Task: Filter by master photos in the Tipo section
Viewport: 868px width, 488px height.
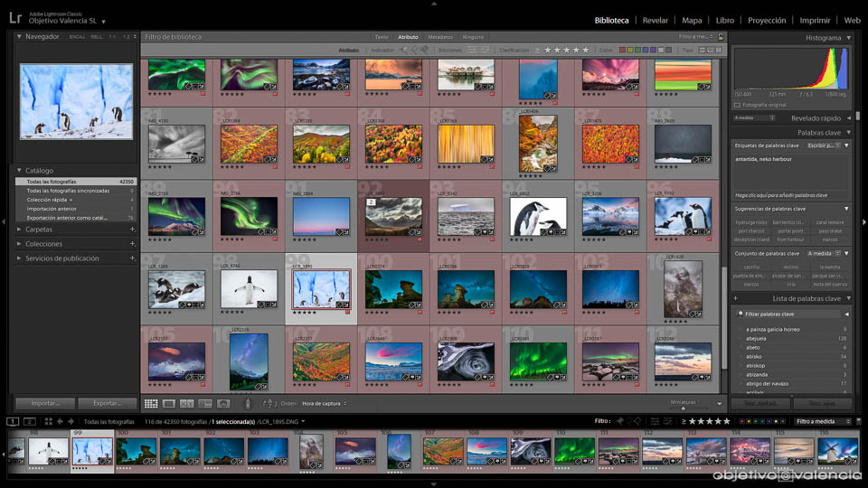Action: [x=703, y=50]
